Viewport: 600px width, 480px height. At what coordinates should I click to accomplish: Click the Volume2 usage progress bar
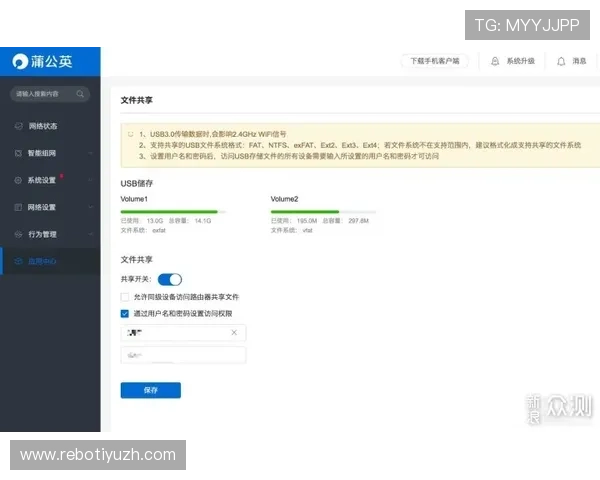323,212
